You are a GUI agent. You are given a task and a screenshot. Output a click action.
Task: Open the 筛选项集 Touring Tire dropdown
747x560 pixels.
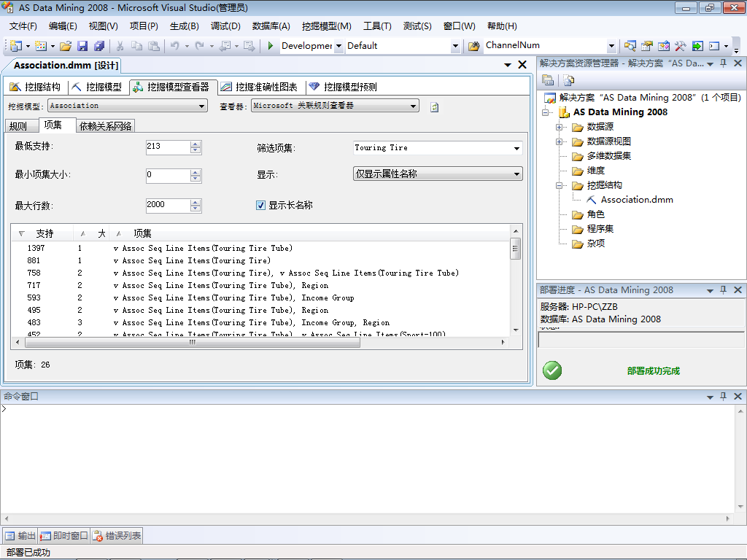click(516, 148)
